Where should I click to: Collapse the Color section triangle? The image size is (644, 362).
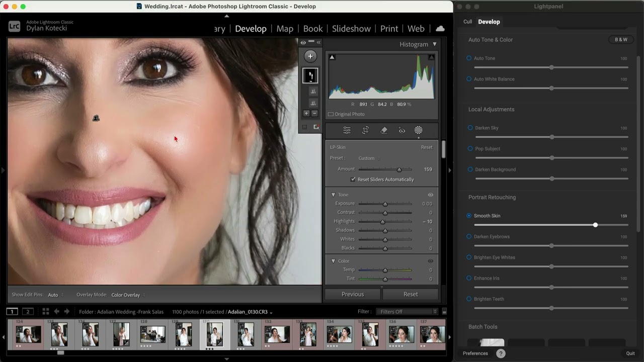point(333,261)
